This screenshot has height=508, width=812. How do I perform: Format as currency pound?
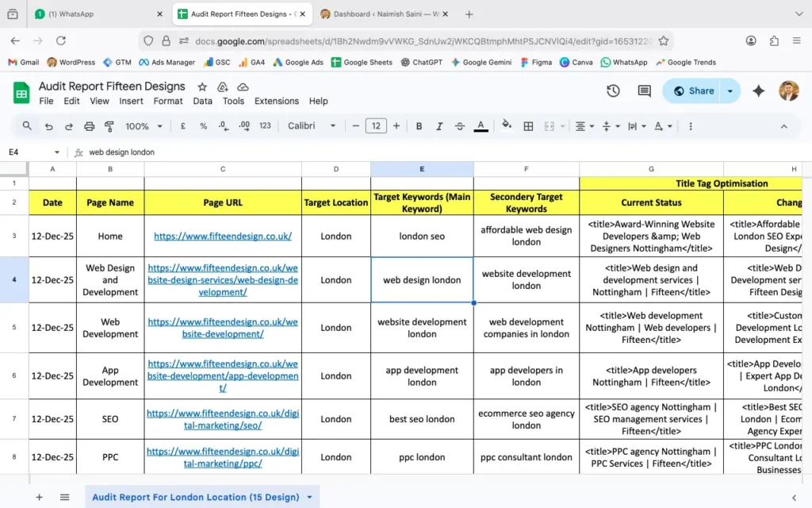coord(183,126)
